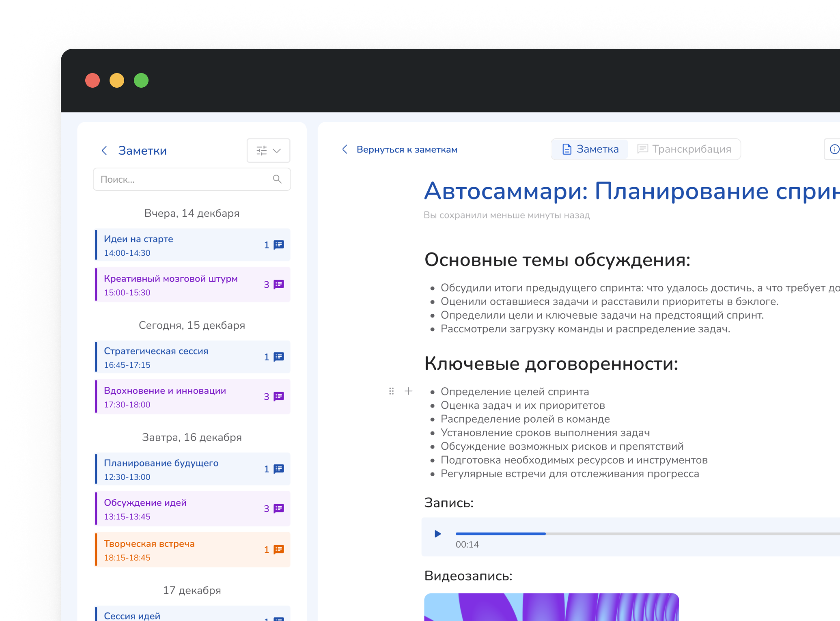
Task: Switch to the Транскрибация tab
Action: tap(684, 149)
